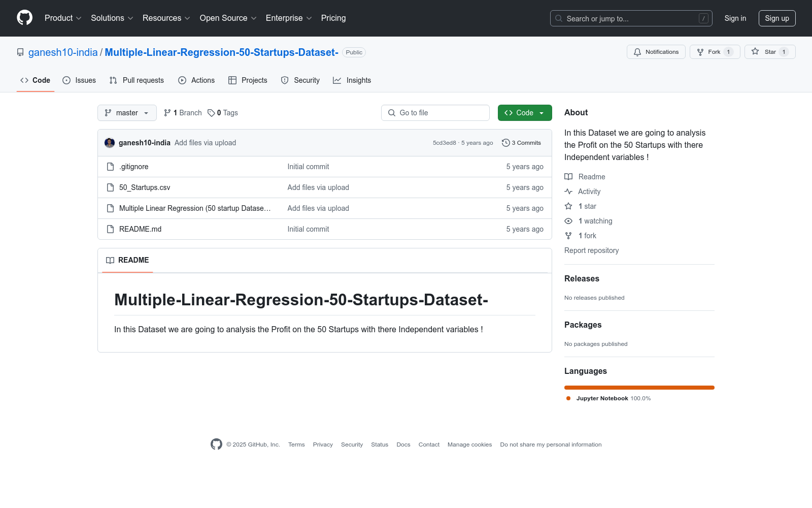Open the Pull requests tab

(x=137, y=80)
